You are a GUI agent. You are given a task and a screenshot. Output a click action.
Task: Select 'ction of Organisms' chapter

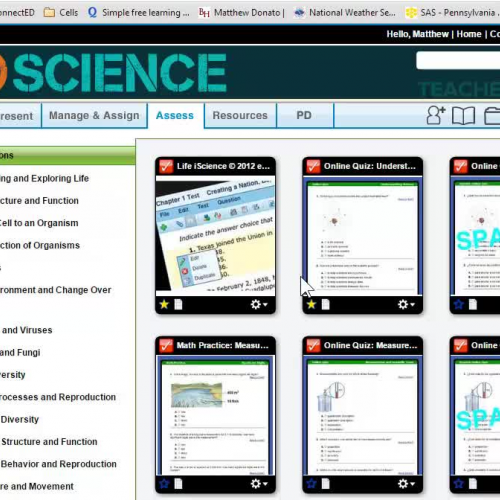pyautogui.click(x=40, y=245)
